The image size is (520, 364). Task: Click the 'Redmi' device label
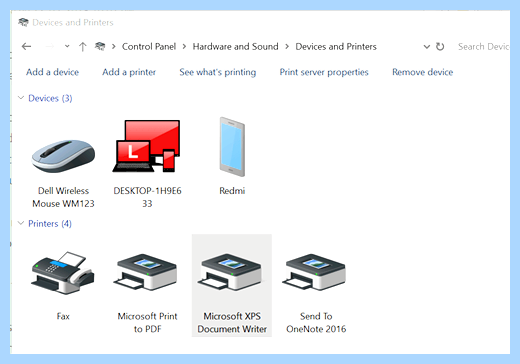[232, 191]
